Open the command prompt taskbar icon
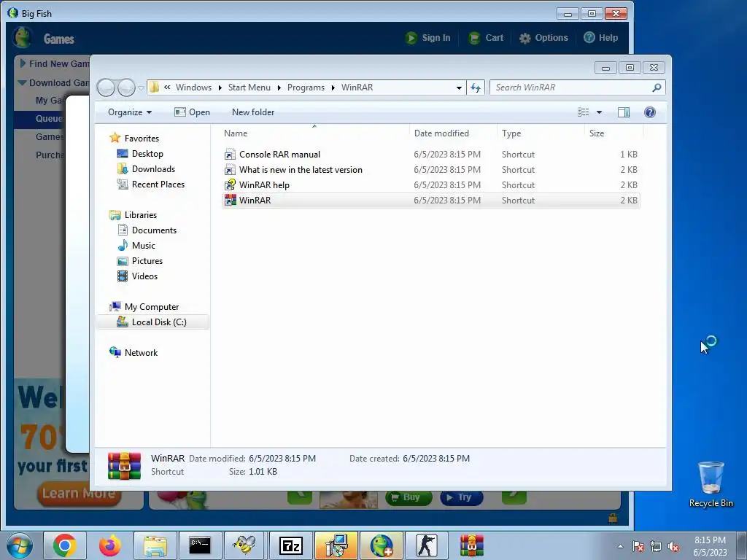Viewport: 747px width, 560px height. pos(200,545)
